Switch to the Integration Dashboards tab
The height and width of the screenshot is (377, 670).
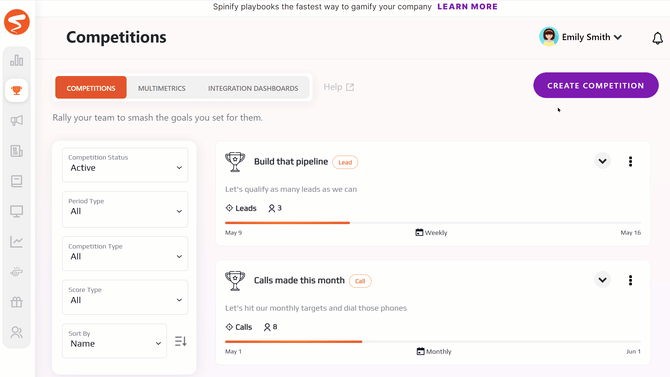(253, 88)
